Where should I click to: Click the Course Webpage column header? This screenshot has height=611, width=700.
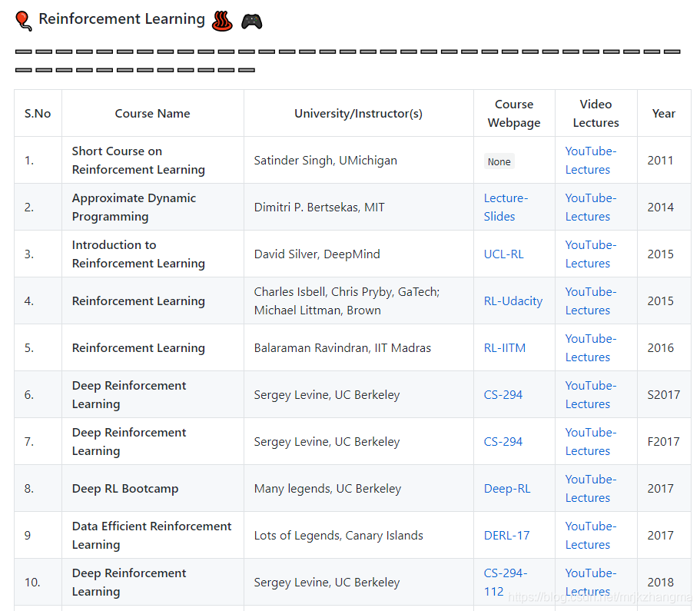[x=514, y=114]
